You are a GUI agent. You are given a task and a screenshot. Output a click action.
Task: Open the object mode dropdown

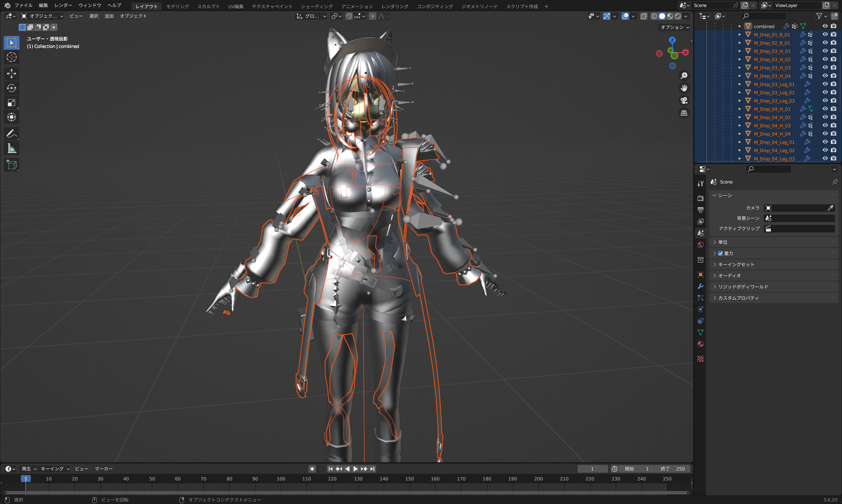click(x=42, y=16)
